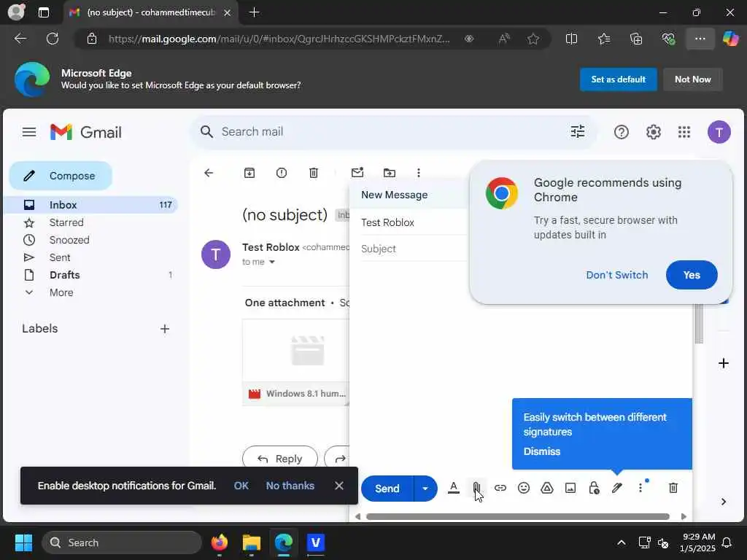Click the Search mail field
The image size is (747, 560).
tap(393, 131)
